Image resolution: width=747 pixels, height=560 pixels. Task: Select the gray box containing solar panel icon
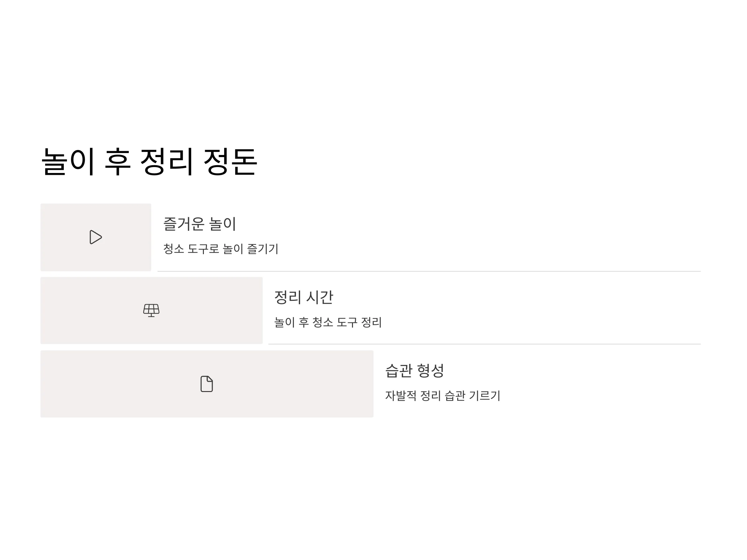pos(152,310)
